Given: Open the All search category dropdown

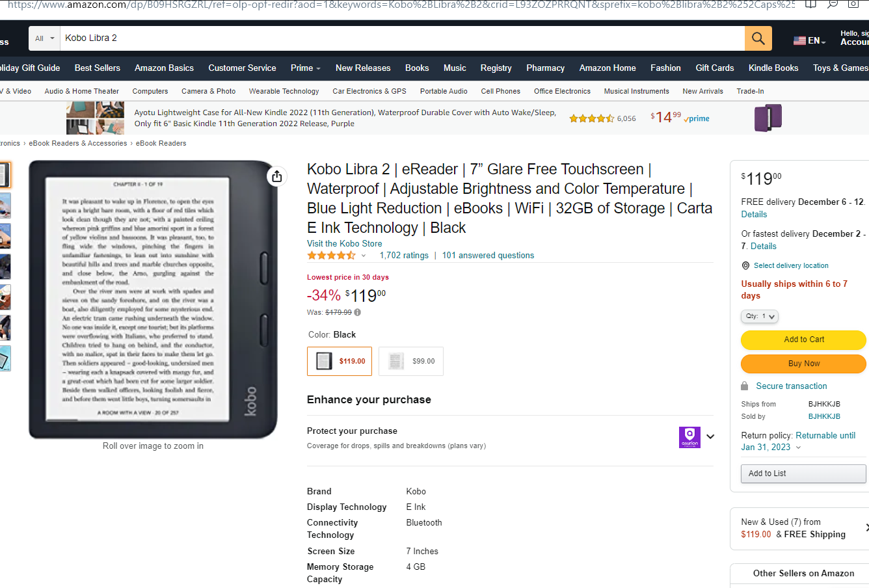Looking at the screenshot, I should (x=45, y=38).
